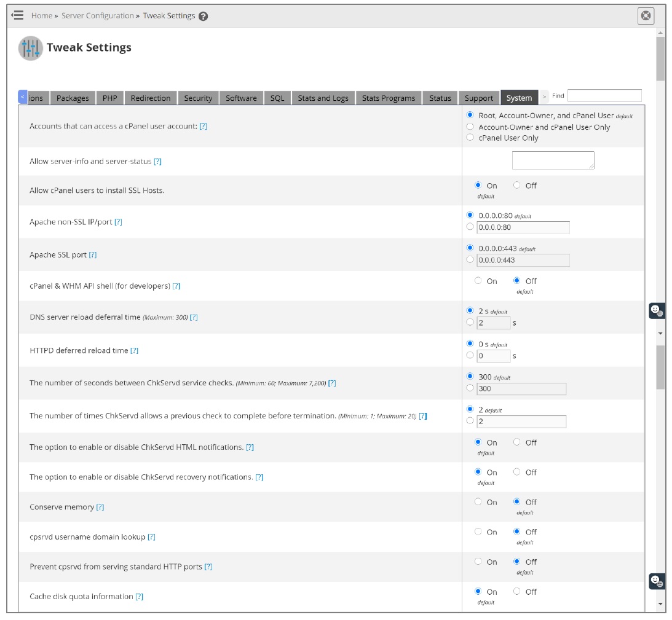672x620 pixels.
Task: Switch to the Security tab
Action: (198, 98)
